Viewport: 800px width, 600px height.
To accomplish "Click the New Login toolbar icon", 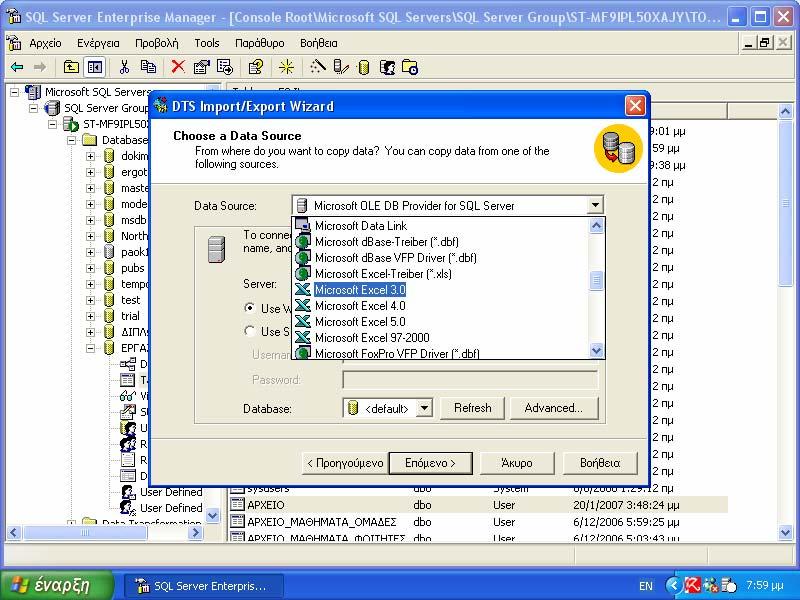I will click(x=387, y=67).
